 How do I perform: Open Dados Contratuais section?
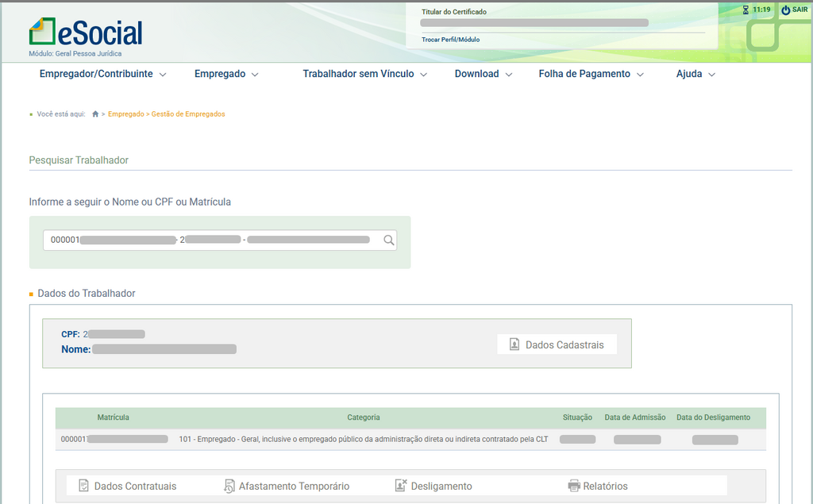pyautogui.click(x=127, y=486)
